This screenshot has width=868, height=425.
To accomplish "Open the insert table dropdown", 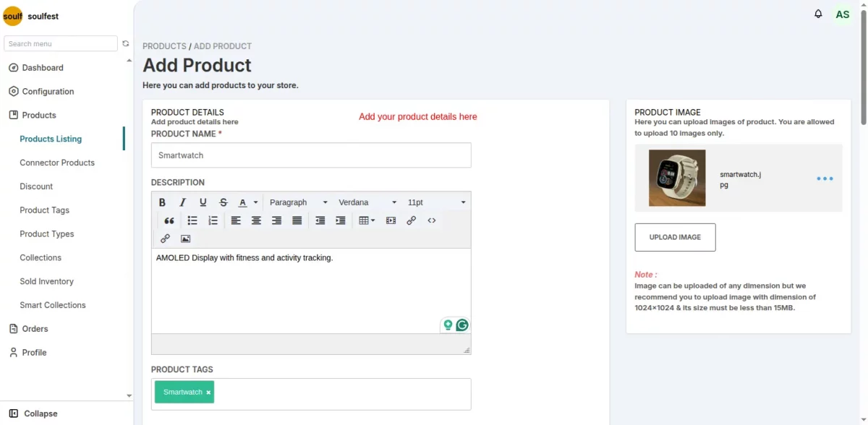I will coord(367,220).
